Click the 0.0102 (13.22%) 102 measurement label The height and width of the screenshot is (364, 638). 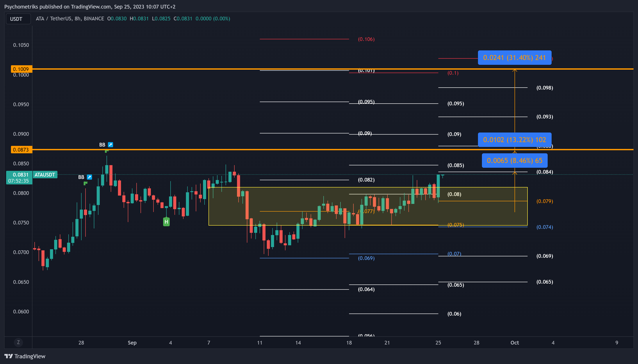tap(514, 140)
